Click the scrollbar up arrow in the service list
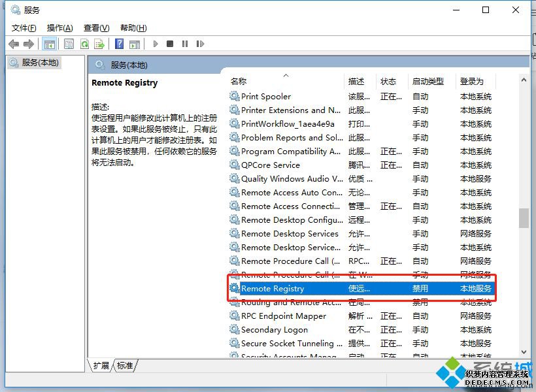Viewport: 536px width, 392px height. click(524, 80)
